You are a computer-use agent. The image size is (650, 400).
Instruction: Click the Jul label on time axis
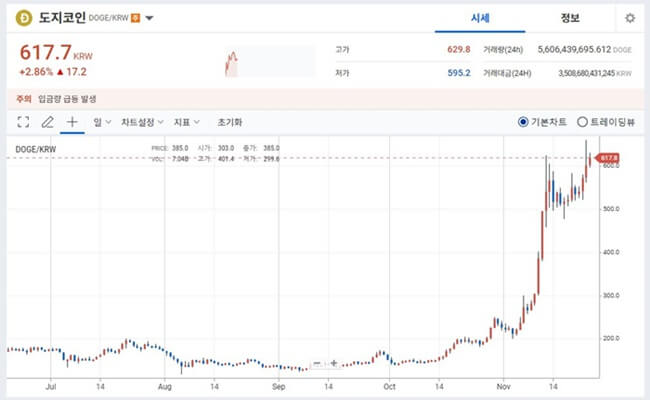click(51, 386)
